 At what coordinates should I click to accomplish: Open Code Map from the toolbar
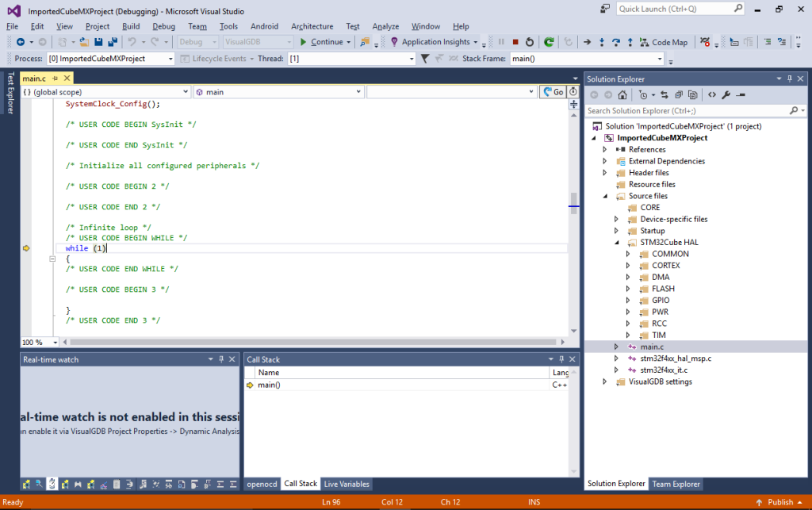[x=657, y=42]
